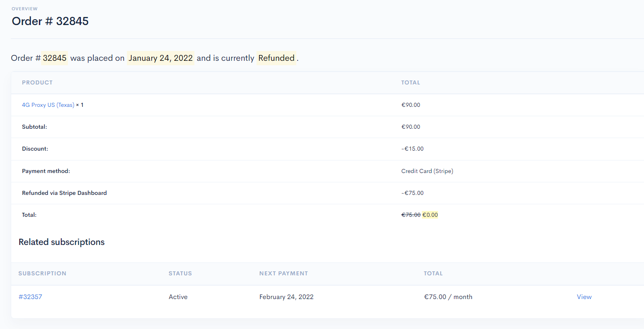Click the struck-through €75.00 total
Screen dimensions: 644x329
pyautogui.click(x=411, y=215)
